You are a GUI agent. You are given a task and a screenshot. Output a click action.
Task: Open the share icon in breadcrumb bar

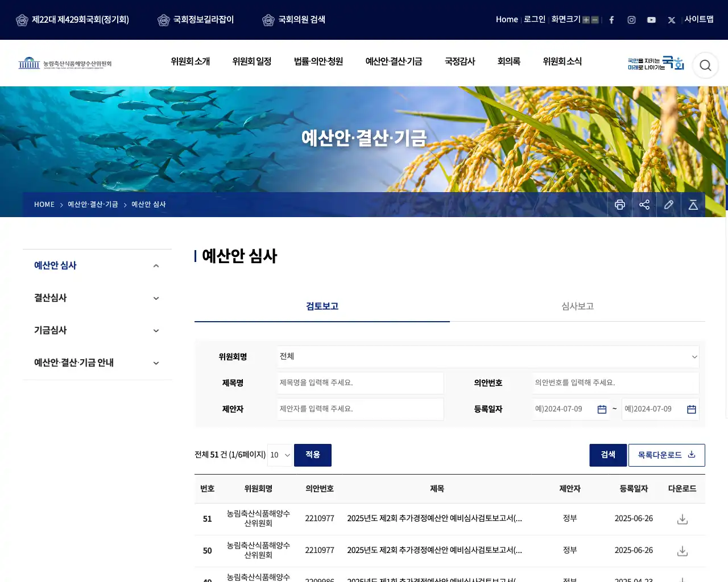pos(644,205)
